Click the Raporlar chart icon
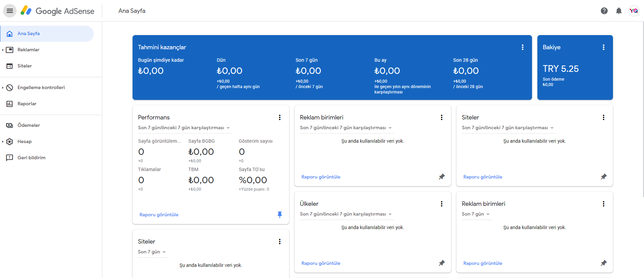This screenshot has height=278, width=644. [x=10, y=104]
